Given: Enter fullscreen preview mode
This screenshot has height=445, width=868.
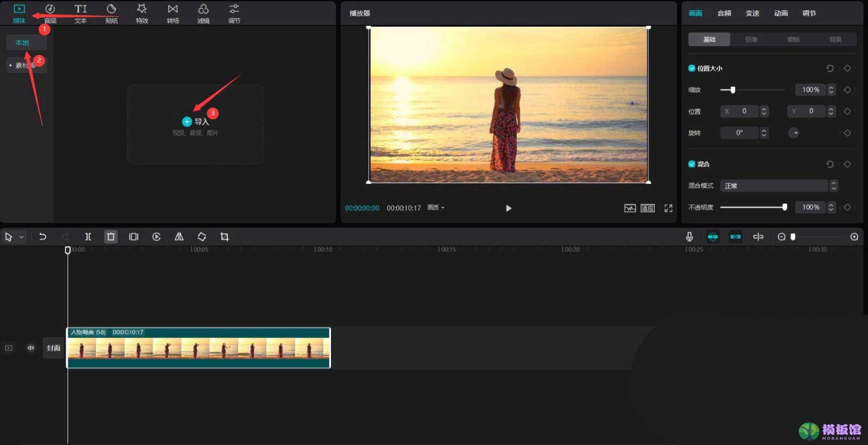Looking at the screenshot, I should click(668, 208).
